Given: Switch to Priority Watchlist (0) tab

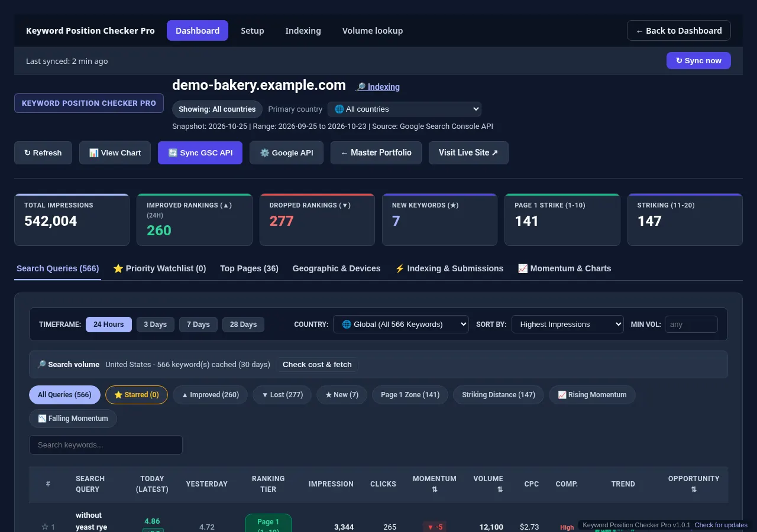Looking at the screenshot, I should 160,268.
